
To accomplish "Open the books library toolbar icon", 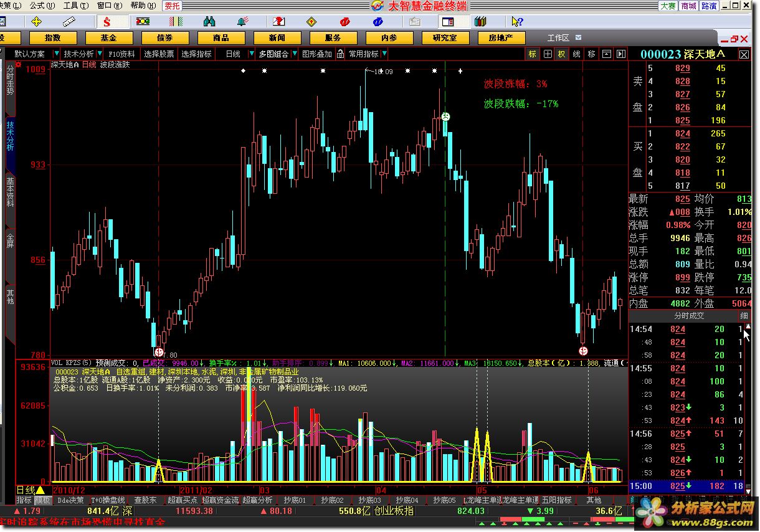I will 480,22.
